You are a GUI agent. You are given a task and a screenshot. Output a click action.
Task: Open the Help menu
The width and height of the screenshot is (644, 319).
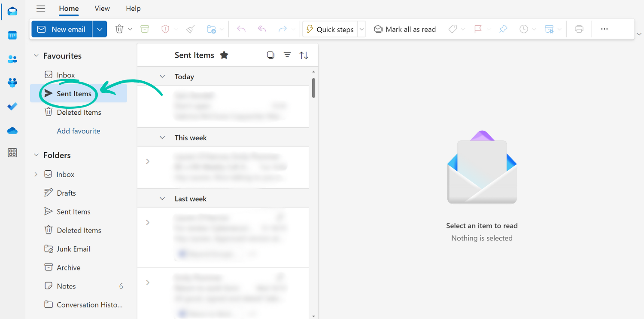pos(133,8)
